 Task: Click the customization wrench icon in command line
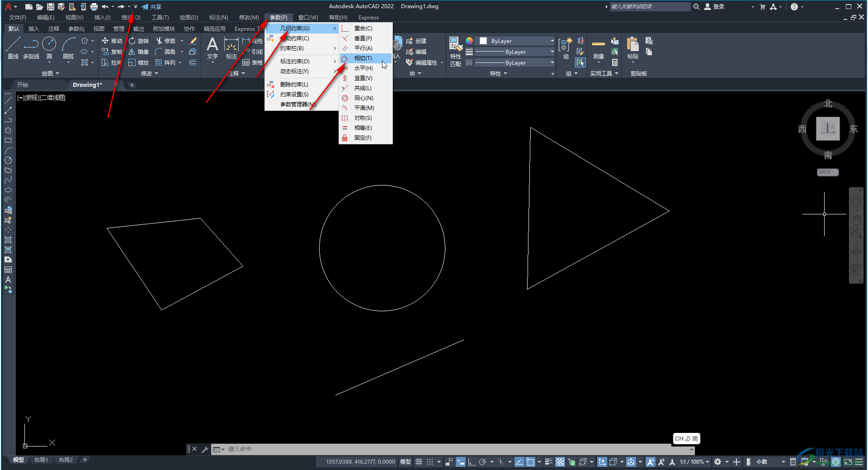pos(205,449)
